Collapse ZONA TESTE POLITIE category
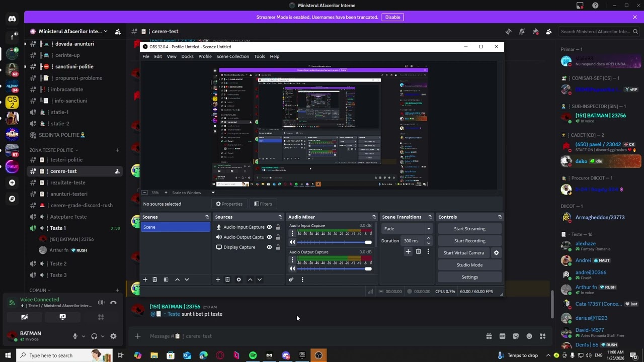Screen dimensions: 644x362 tap(76, 150)
